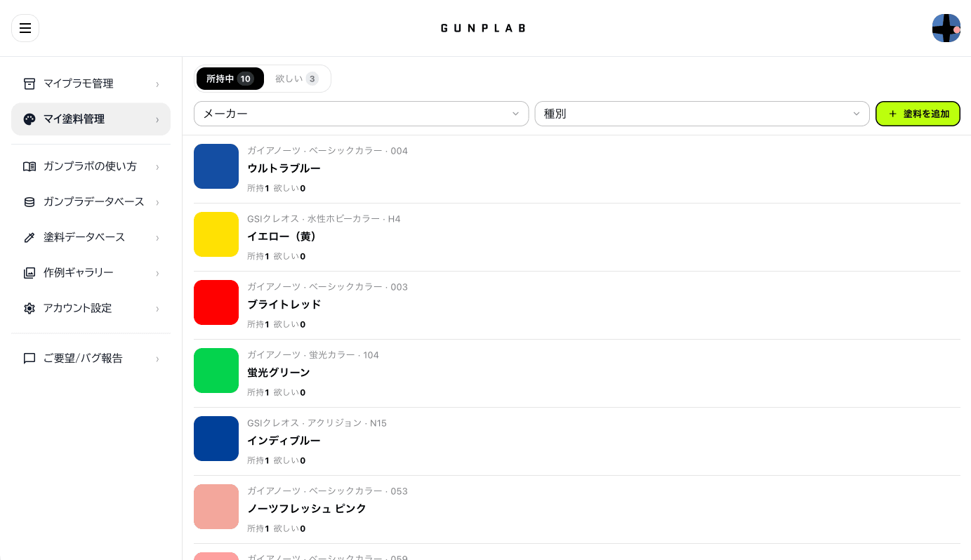Click the ガイアノーツ · 蛍光カラー · 104 label
Viewport: 971px width, 560px height.
[x=313, y=355]
